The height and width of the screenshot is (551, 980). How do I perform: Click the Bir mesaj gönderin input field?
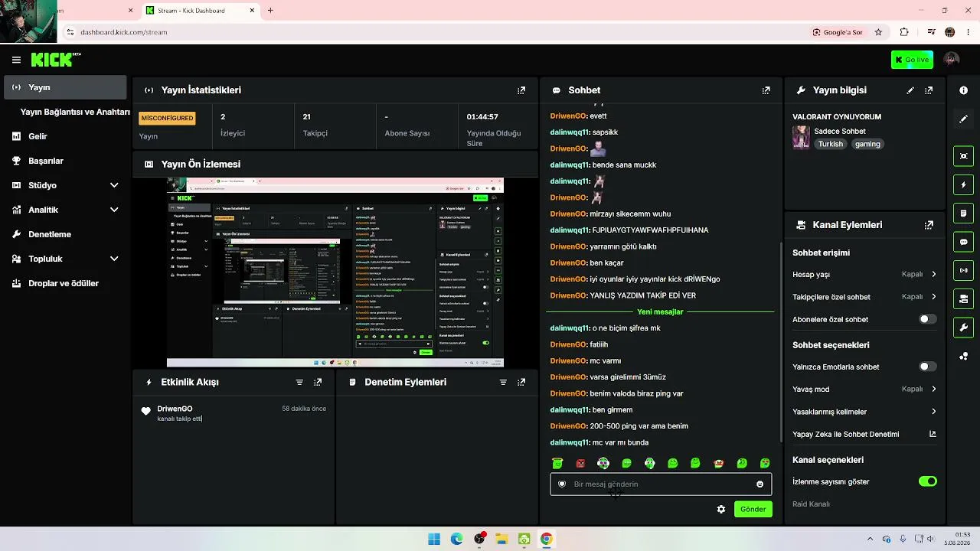click(661, 484)
